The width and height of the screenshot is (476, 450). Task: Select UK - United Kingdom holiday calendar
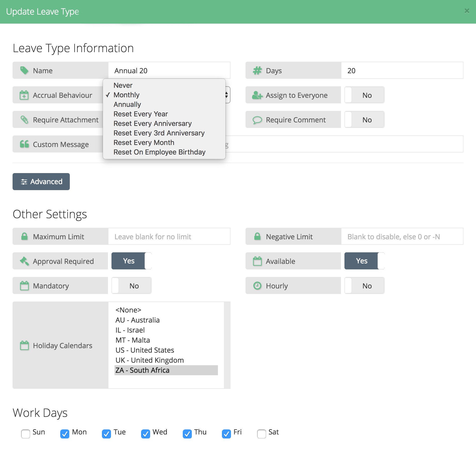[x=150, y=360]
